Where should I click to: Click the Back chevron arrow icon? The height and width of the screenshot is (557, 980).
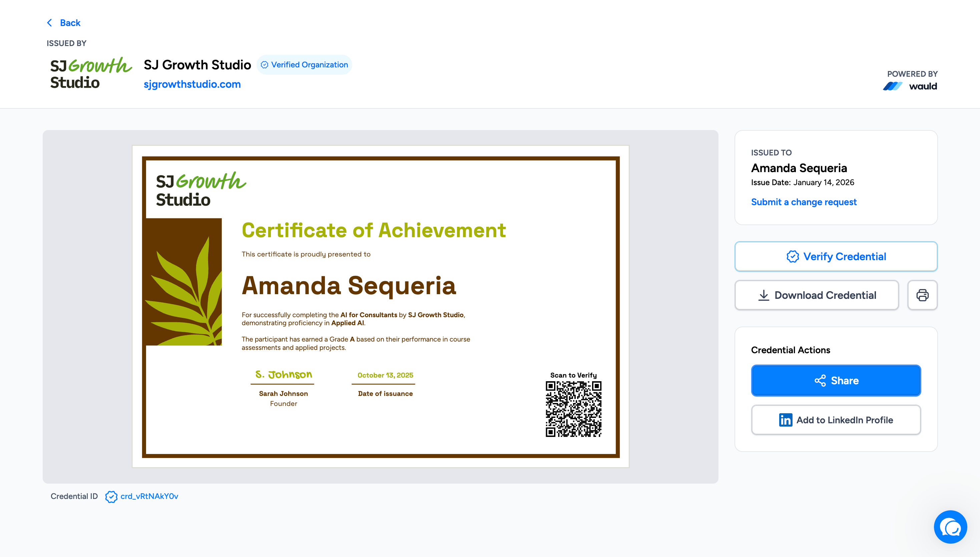(x=49, y=23)
